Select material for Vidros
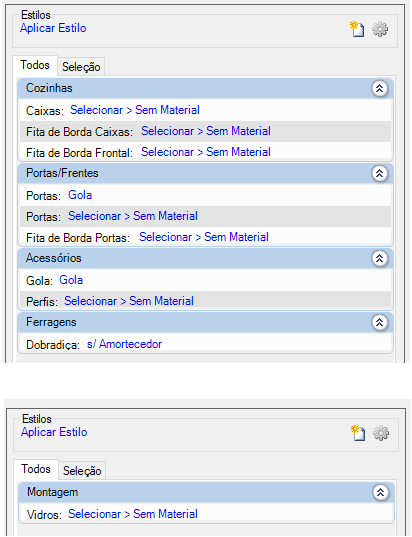Viewport: 412px width, 537px height. pyautogui.click(x=133, y=514)
